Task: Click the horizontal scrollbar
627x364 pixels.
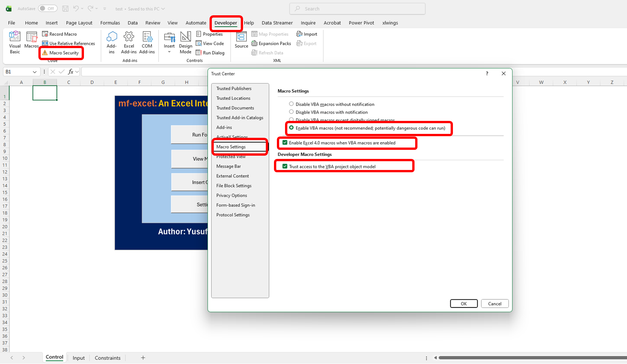Action: coord(532,358)
